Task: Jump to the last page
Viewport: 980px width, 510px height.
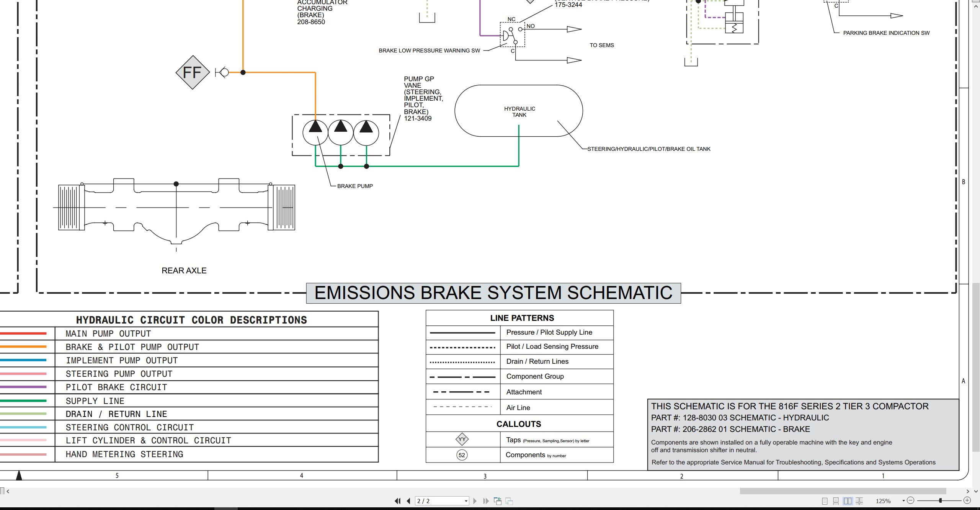Action: pyautogui.click(x=486, y=501)
